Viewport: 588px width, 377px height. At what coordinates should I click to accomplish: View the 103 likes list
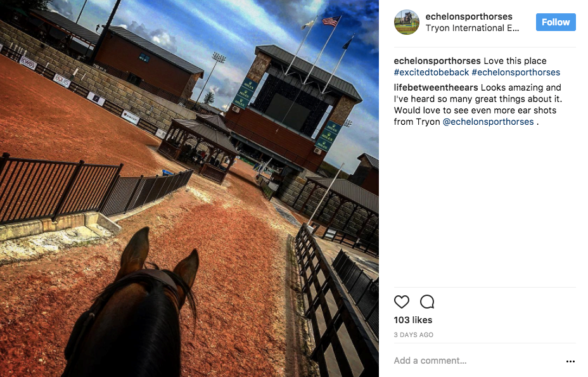pos(413,320)
